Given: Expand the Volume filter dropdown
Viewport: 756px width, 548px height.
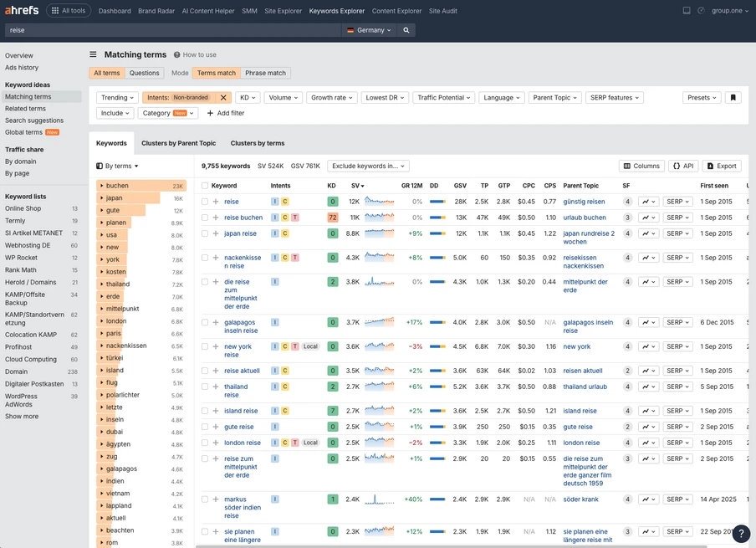Looking at the screenshot, I should (284, 97).
